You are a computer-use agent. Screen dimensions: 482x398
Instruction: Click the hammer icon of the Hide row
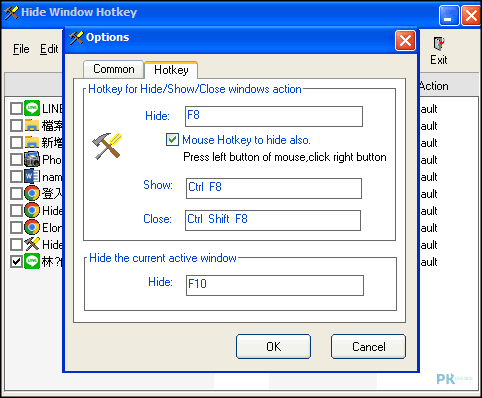[32, 244]
